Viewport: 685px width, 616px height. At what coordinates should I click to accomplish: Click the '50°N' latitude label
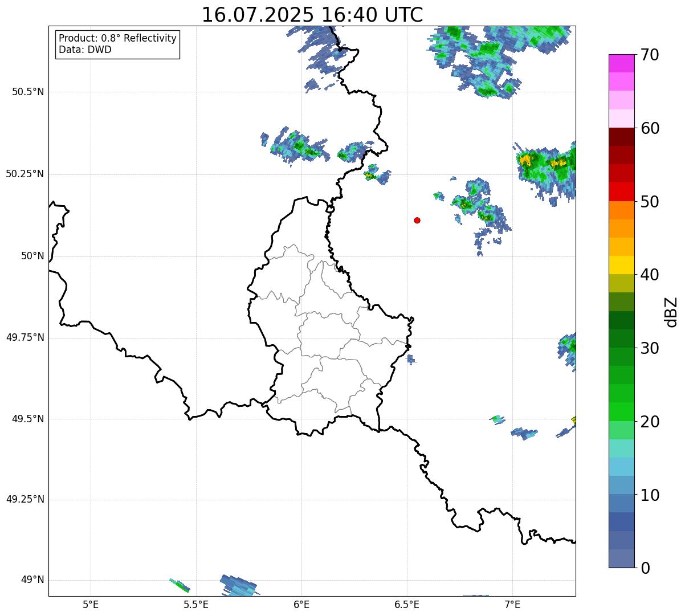click(x=32, y=256)
